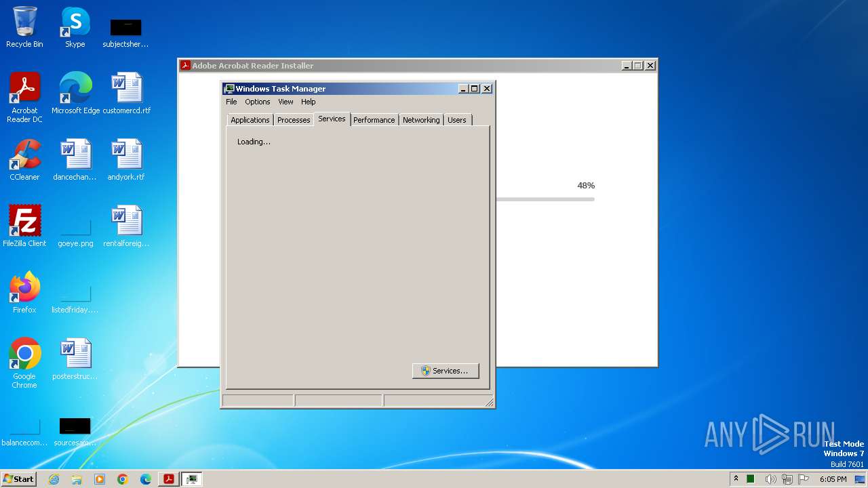
Task: Maximize the Windows Task Manager window
Action: (474, 89)
